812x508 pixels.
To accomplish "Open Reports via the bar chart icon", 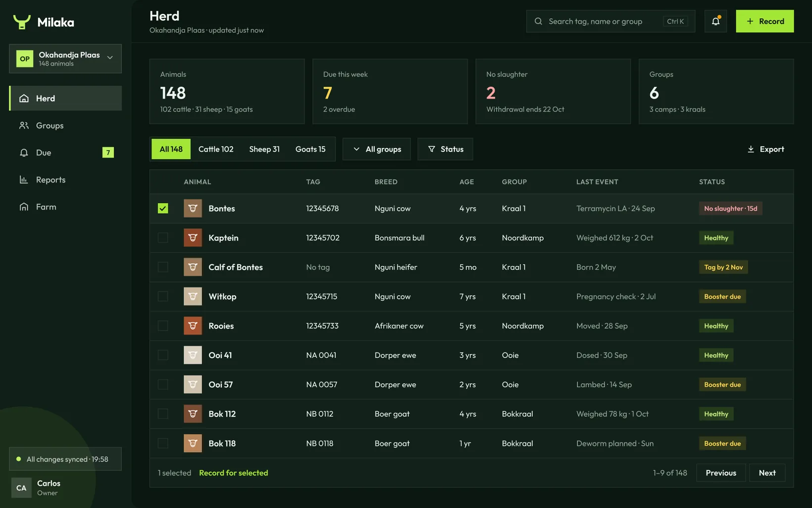I will point(24,179).
